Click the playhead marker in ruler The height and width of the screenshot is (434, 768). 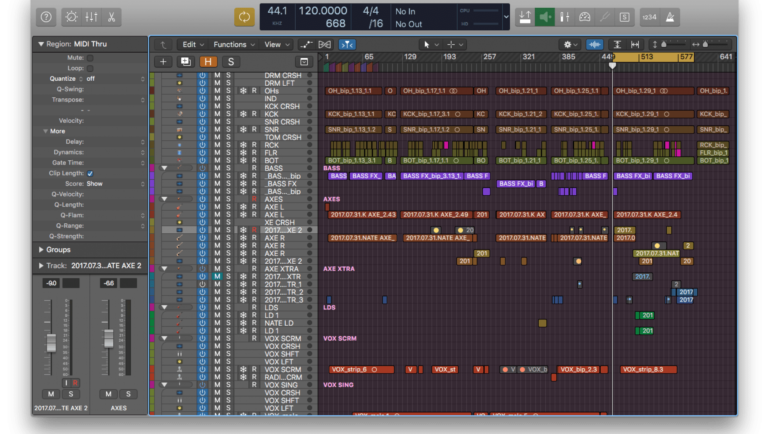612,65
